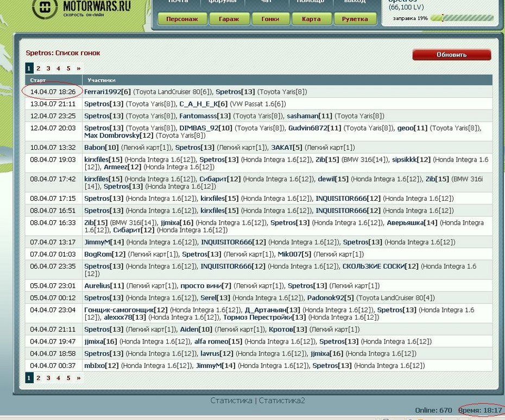Open the Персонаж section
The width and height of the screenshot is (505, 420).
click(x=182, y=19)
